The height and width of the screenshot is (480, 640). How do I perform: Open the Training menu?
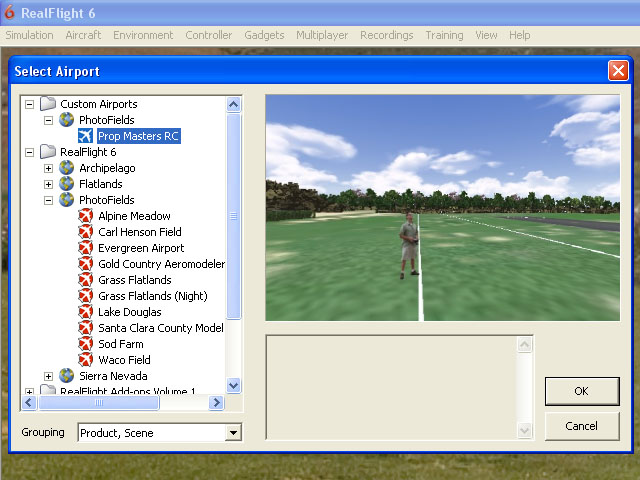[x=444, y=35]
